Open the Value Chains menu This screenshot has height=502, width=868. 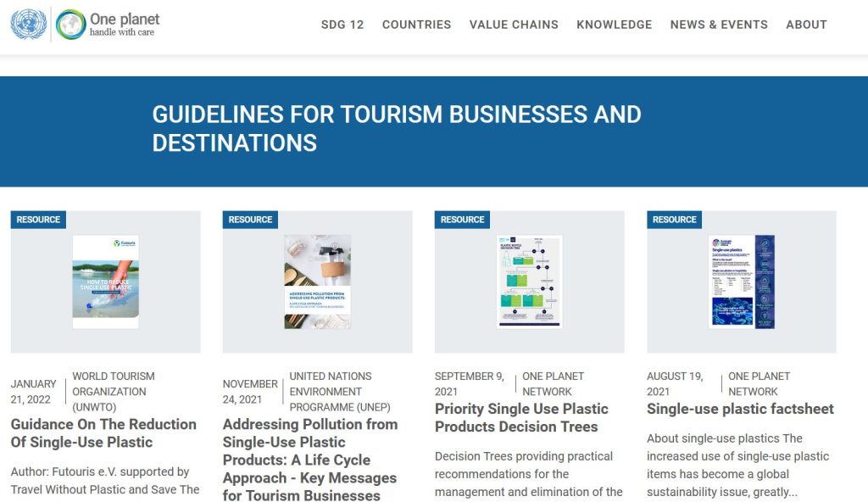tap(514, 25)
